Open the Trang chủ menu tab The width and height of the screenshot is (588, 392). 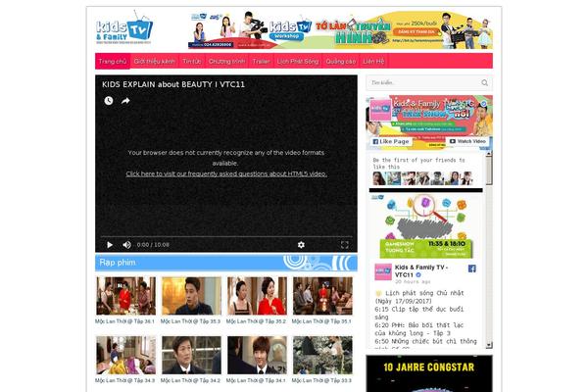coord(113,61)
